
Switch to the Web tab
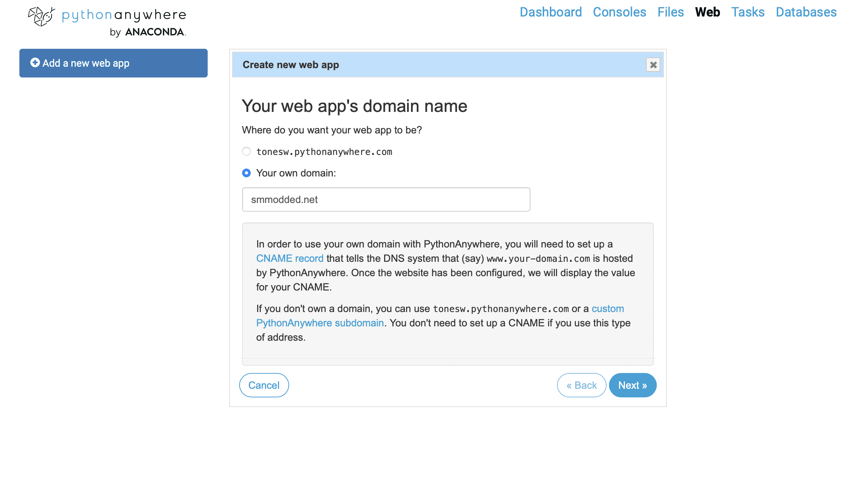pyautogui.click(x=707, y=12)
